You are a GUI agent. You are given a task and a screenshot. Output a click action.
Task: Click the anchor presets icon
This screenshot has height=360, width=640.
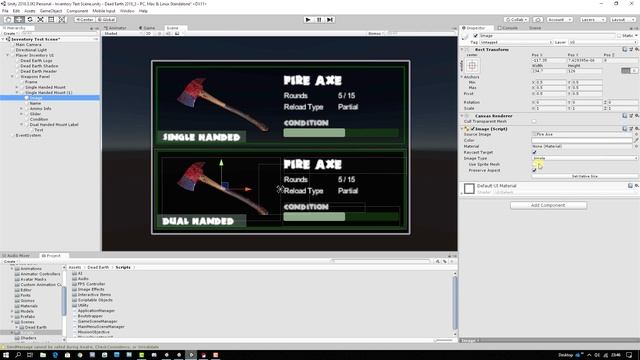point(472,65)
